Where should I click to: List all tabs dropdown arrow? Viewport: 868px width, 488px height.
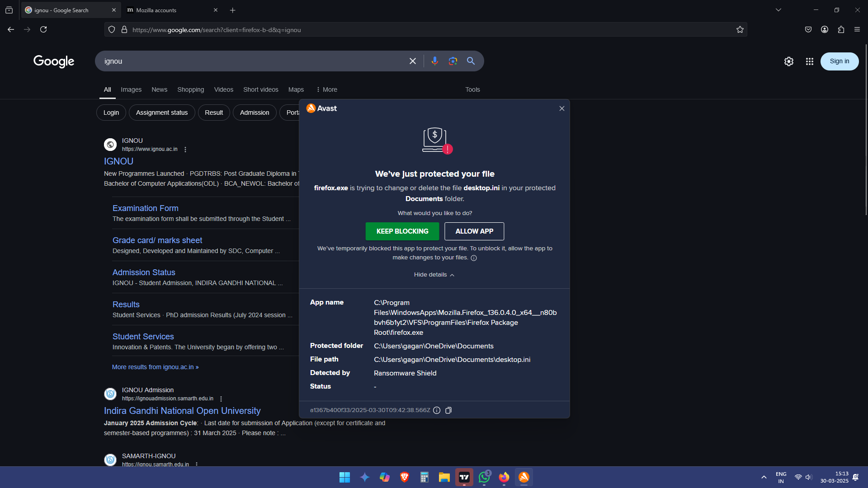[x=778, y=10]
